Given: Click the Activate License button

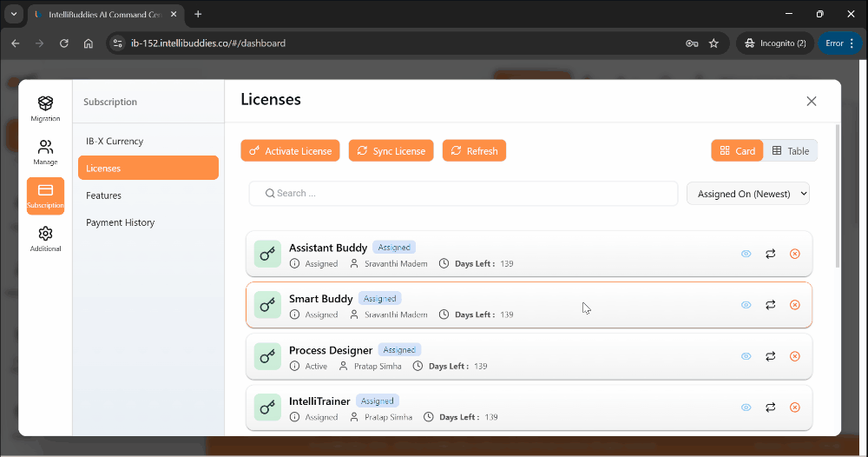Looking at the screenshot, I should click(x=290, y=150).
